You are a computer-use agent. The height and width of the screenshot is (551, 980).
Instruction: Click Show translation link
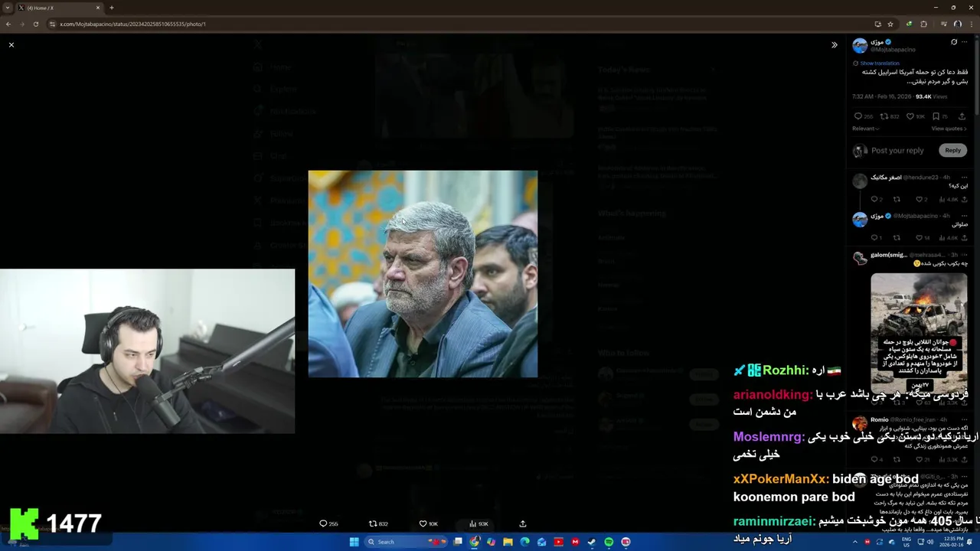point(879,64)
